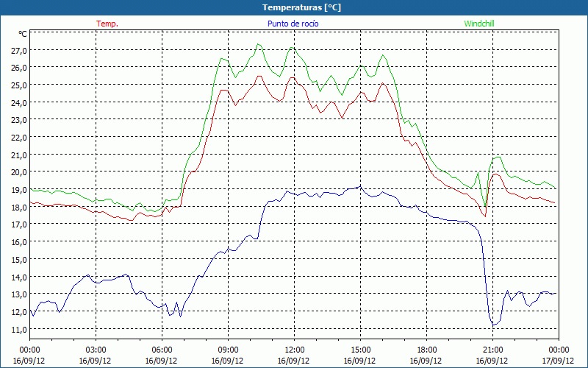This screenshot has height=368, width=588.
Task: Click the 17,0 y-axis value
Action: click(x=19, y=225)
